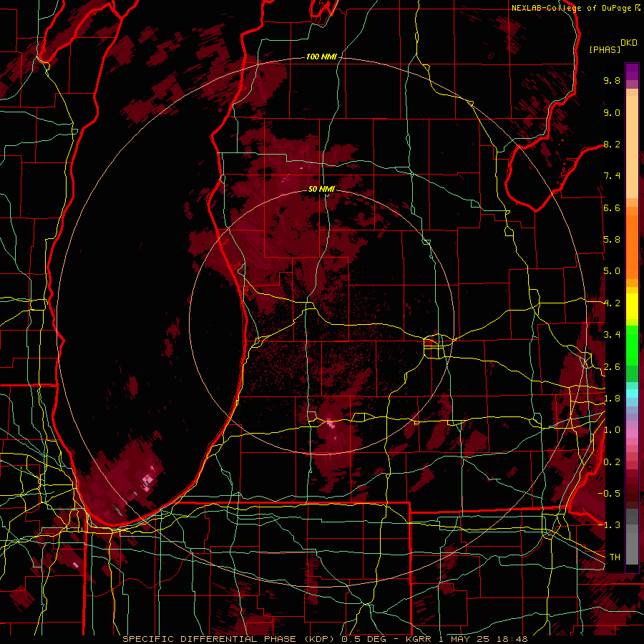Pick the bright green color bar segment

[632, 347]
